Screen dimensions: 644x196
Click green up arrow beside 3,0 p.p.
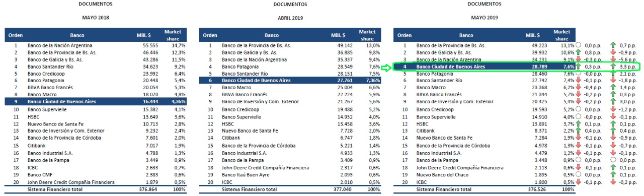613,102
